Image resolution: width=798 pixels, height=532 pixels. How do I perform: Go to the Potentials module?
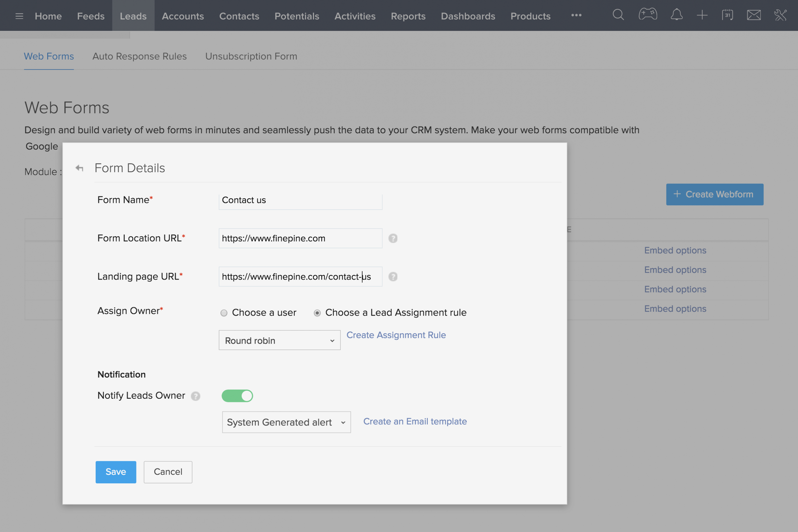296,16
